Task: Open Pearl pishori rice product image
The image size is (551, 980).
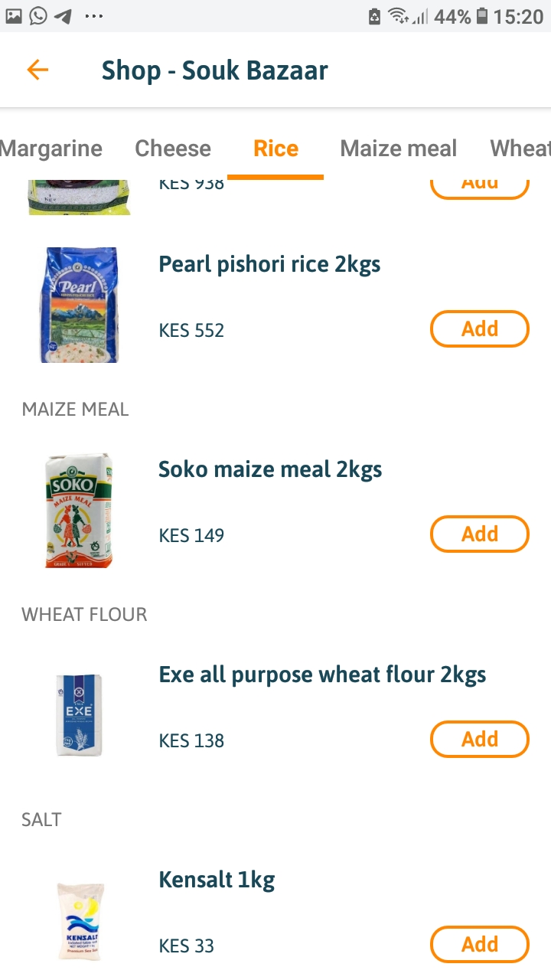Action: pos(79,305)
